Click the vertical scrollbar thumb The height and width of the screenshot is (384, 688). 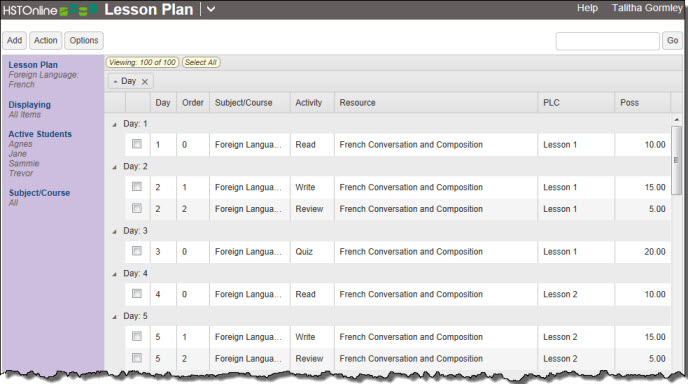[677, 160]
